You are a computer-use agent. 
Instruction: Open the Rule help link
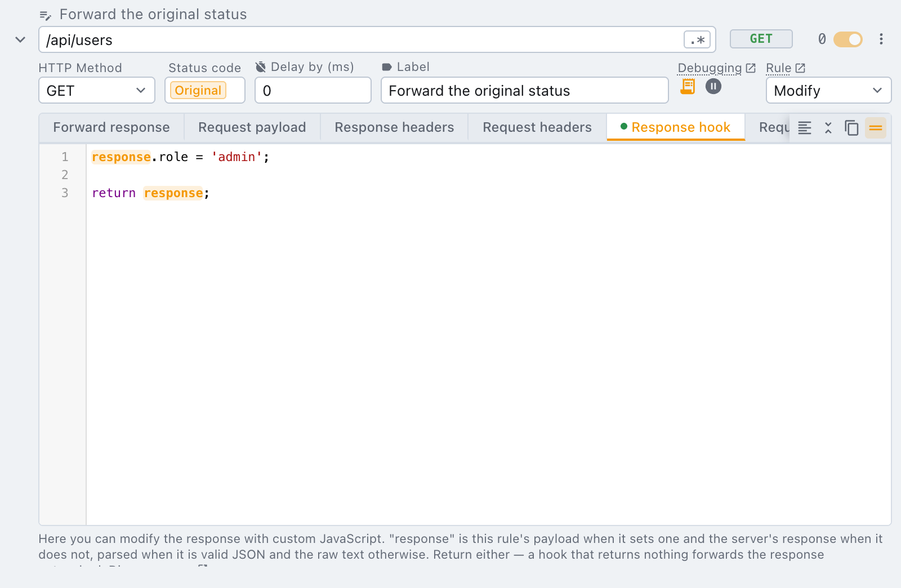(x=786, y=68)
